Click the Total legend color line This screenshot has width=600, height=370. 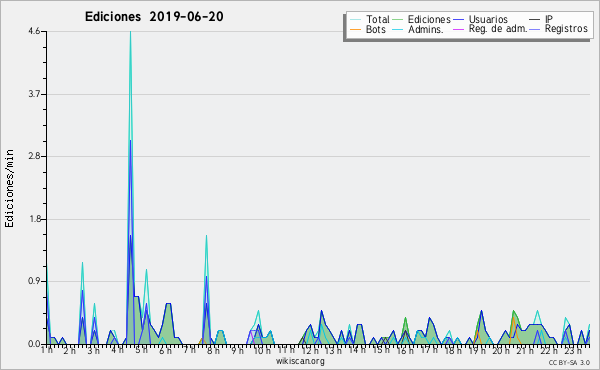355,20
